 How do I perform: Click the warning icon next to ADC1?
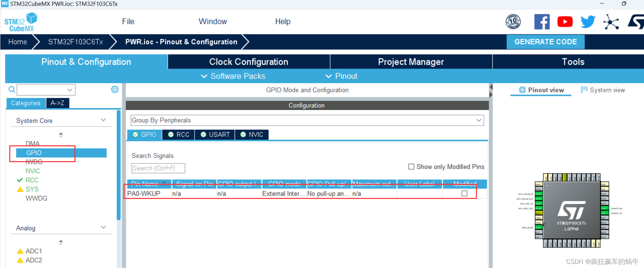[20, 251]
